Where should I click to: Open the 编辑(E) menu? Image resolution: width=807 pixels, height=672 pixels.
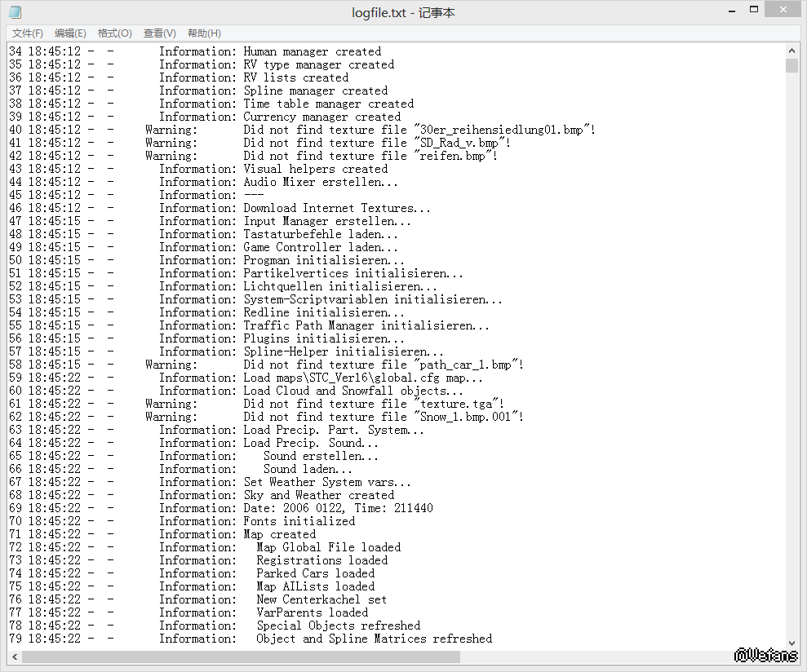pos(70,33)
